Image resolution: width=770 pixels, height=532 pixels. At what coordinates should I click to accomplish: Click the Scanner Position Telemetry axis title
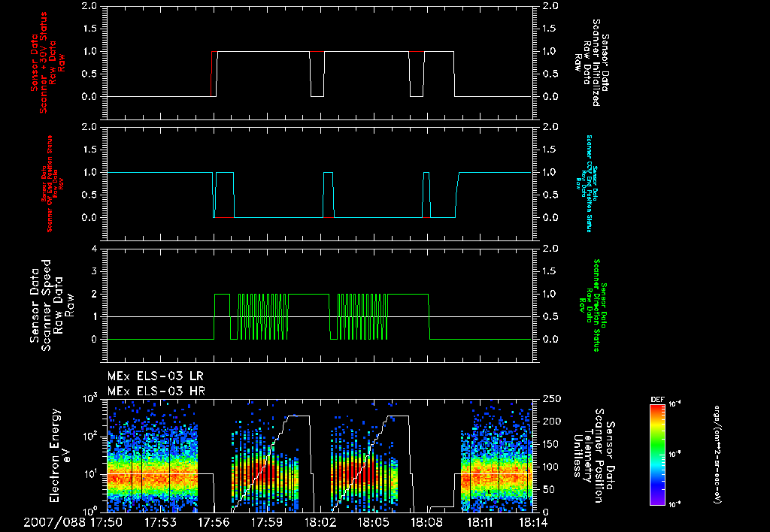[x=594, y=455]
